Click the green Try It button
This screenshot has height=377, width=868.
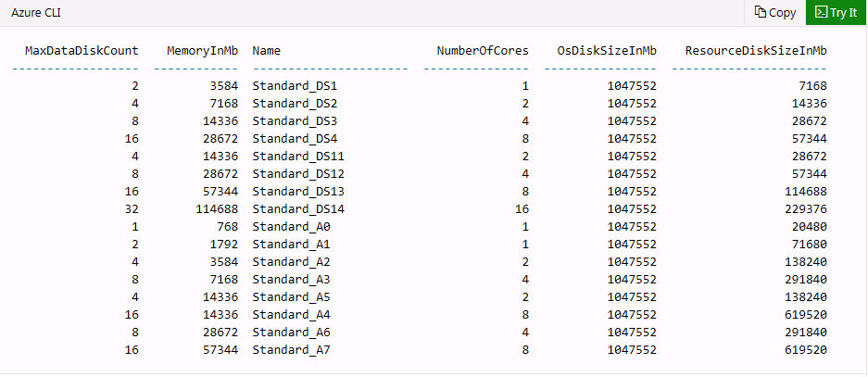coord(837,13)
